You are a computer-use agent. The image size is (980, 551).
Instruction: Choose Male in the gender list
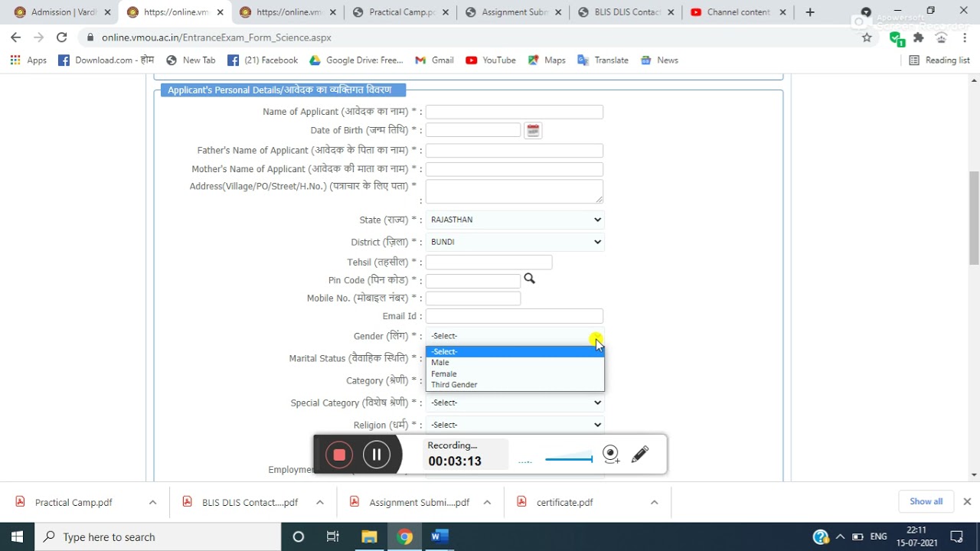pos(514,363)
